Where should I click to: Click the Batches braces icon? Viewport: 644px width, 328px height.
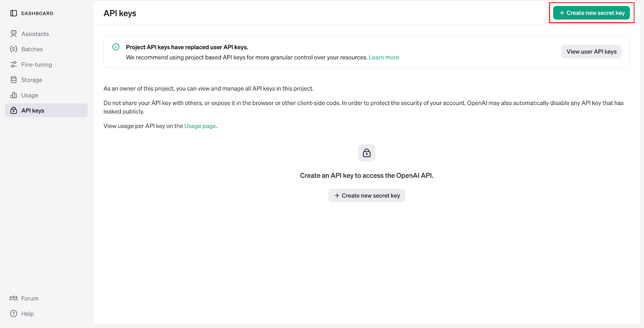tap(14, 49)
